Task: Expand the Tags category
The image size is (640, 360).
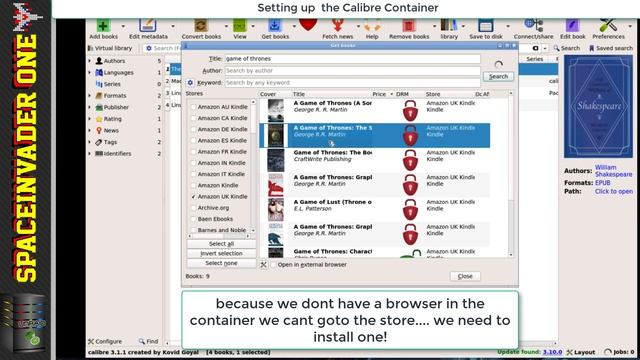Action: point(90,142)
